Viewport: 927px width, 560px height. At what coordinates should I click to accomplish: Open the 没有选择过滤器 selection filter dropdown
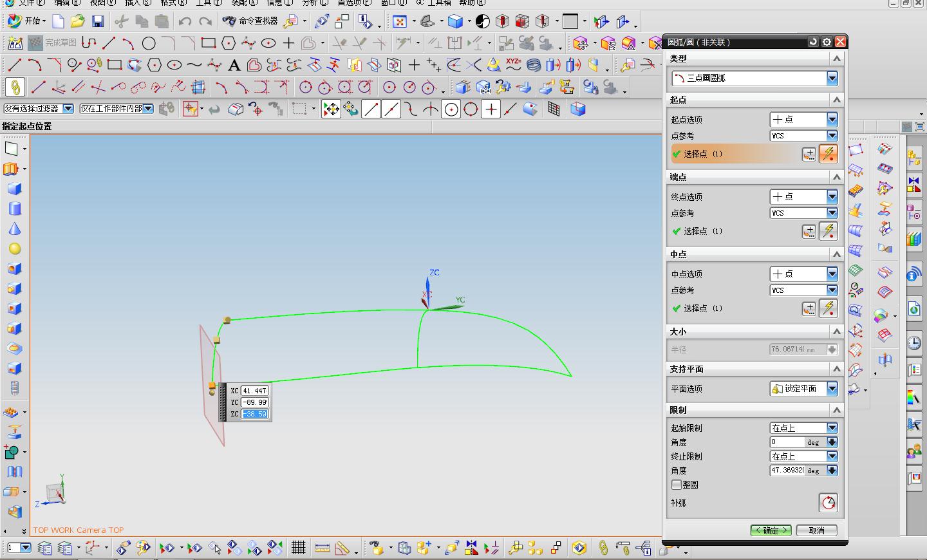pyautogui.click(x=39, y=109)
